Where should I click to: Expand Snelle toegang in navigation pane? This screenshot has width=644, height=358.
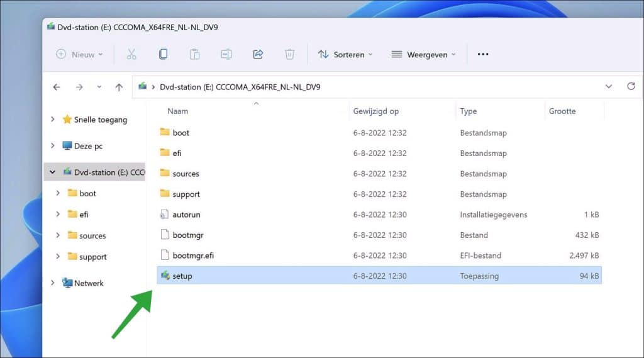point(53,119)
